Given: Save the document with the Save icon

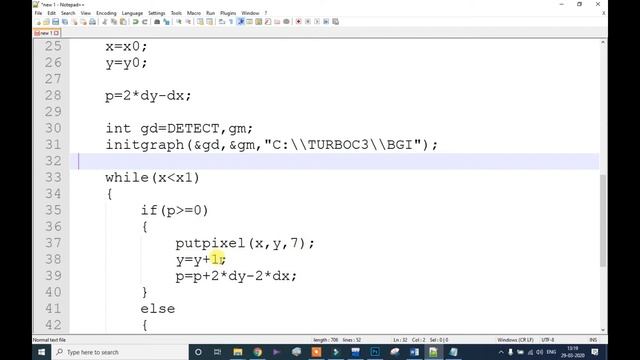Looking at the screenshot, I should (56, 22).
